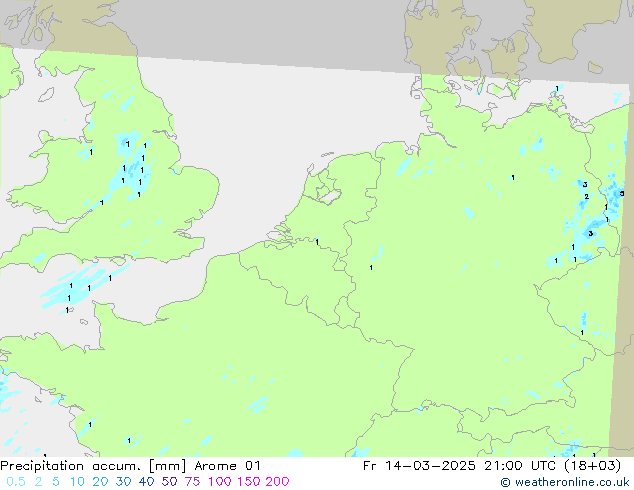This screenshot has height=490, width=634.
Task: Click the 40 mm legend value
Action: (x=146, y=482)
